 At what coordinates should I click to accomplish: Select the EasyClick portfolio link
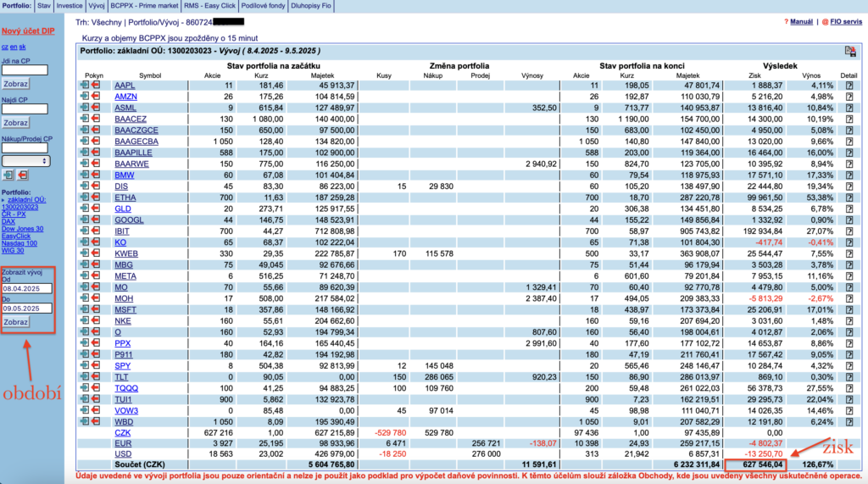point(16,236)
